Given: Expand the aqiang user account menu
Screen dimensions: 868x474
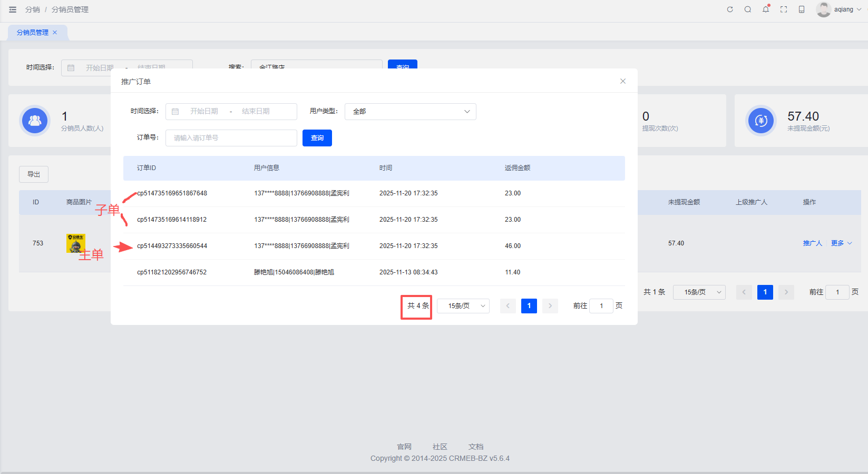Looking at the screenshot, I should (842, 9).
